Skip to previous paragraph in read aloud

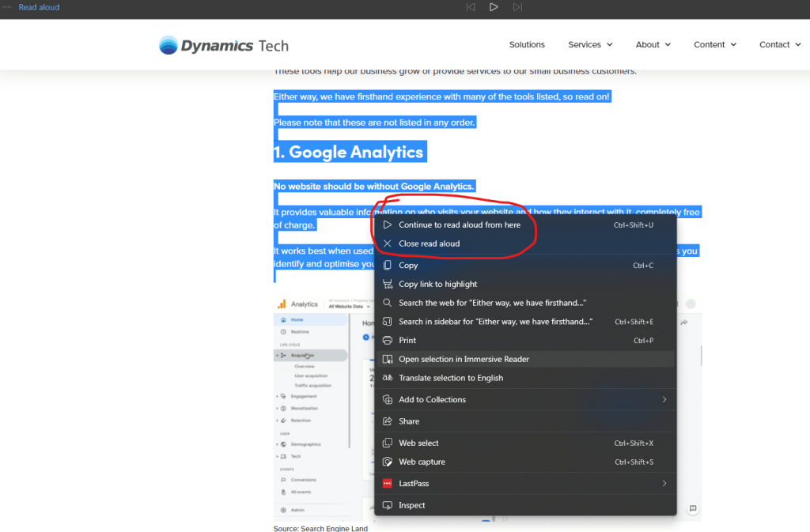pos(470,6)
